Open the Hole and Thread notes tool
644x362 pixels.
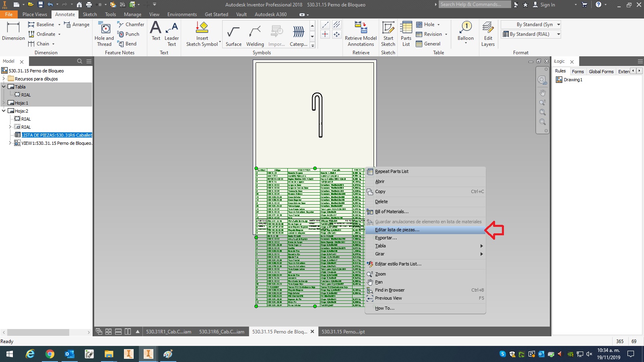pyautogui.click(x=104, y=35)
